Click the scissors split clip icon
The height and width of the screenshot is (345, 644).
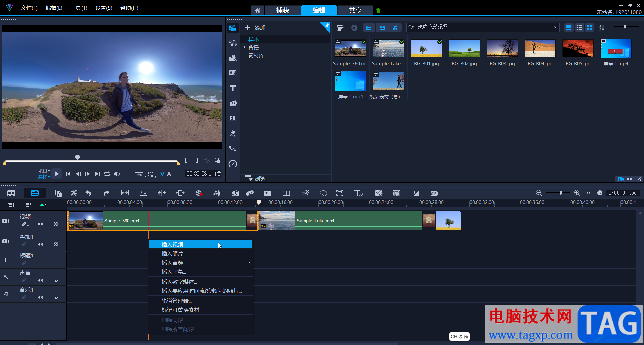click(207, 161)
